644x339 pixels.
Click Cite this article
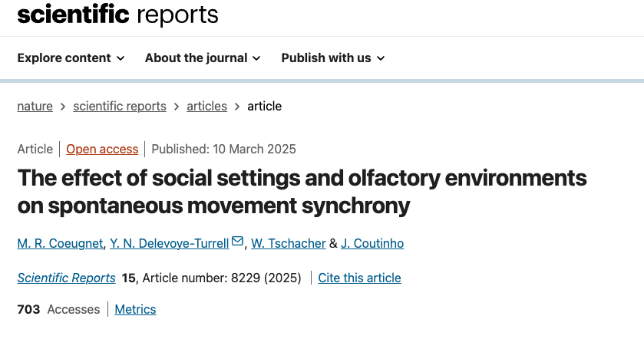359,278
